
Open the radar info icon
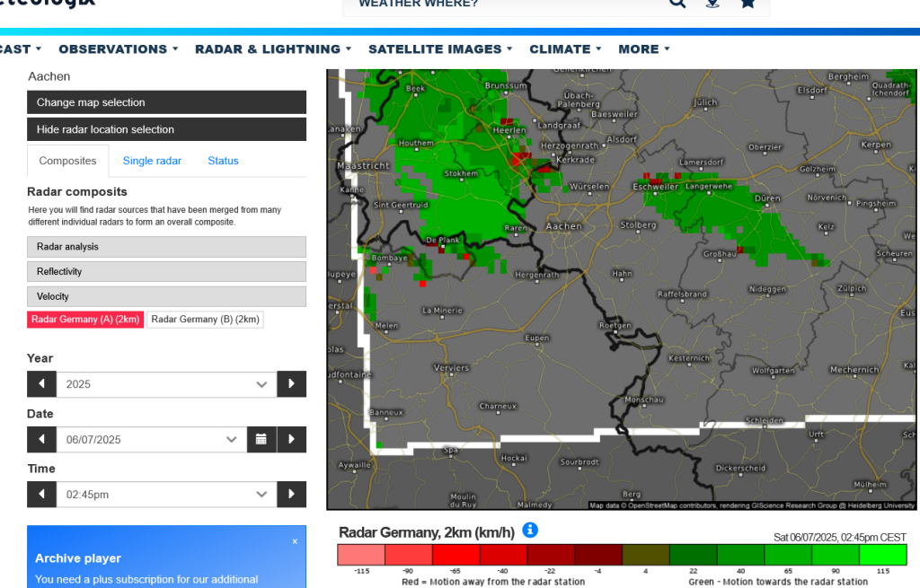pyautogui.click(x=530, y=530)
